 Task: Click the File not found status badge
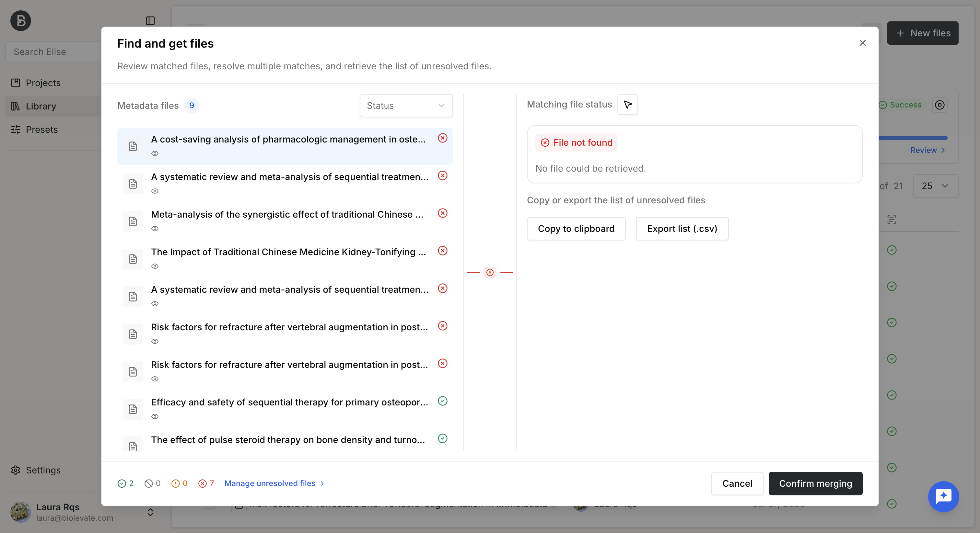coord(577,142)
